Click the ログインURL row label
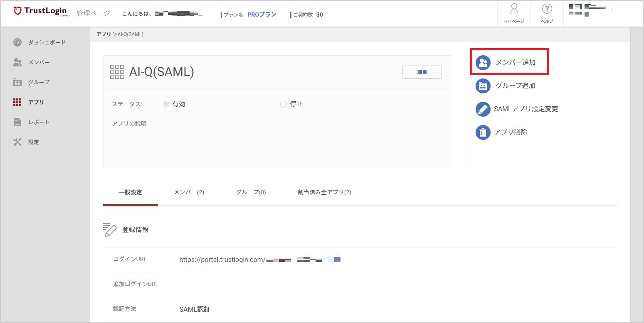 [130, 259]
